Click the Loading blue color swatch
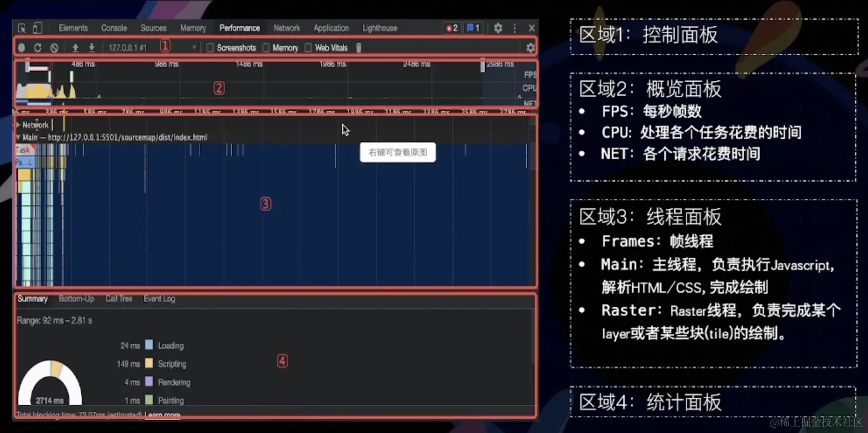This screenshot has height=433, width=868. pyautogui.click(x=149, y=345)
